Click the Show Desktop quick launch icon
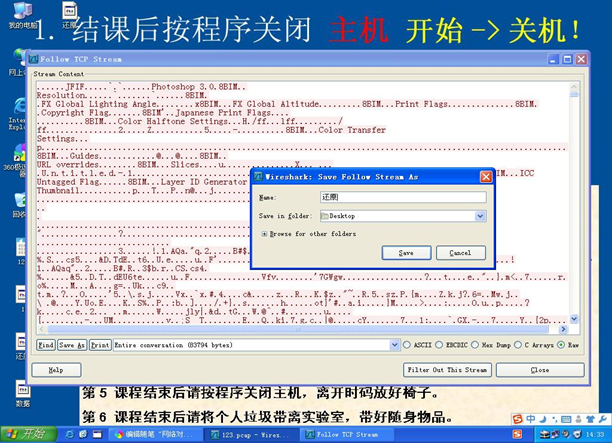 pyautogui.click(x=97, y=434)
